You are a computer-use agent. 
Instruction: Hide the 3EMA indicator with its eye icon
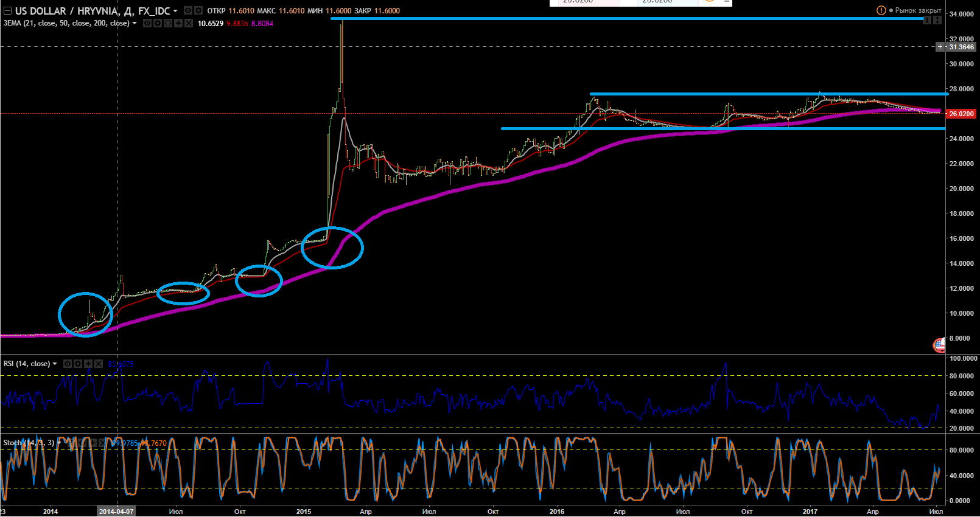147,23
